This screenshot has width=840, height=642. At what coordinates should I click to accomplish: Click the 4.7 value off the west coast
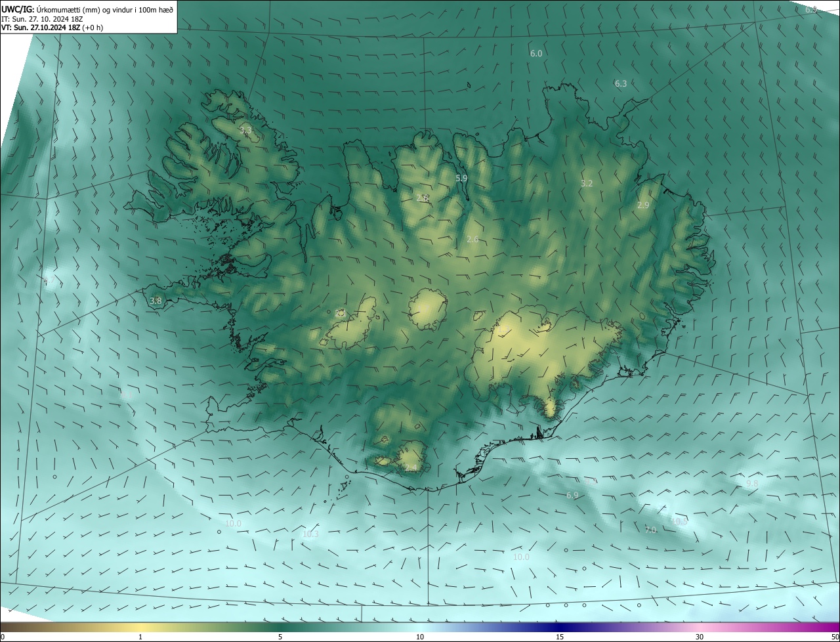[49, 280]
